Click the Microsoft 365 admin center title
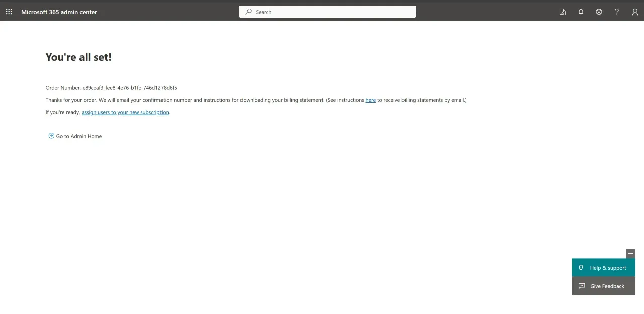The width and height of the screenshot is (644, 314). (x=59, y=12)
